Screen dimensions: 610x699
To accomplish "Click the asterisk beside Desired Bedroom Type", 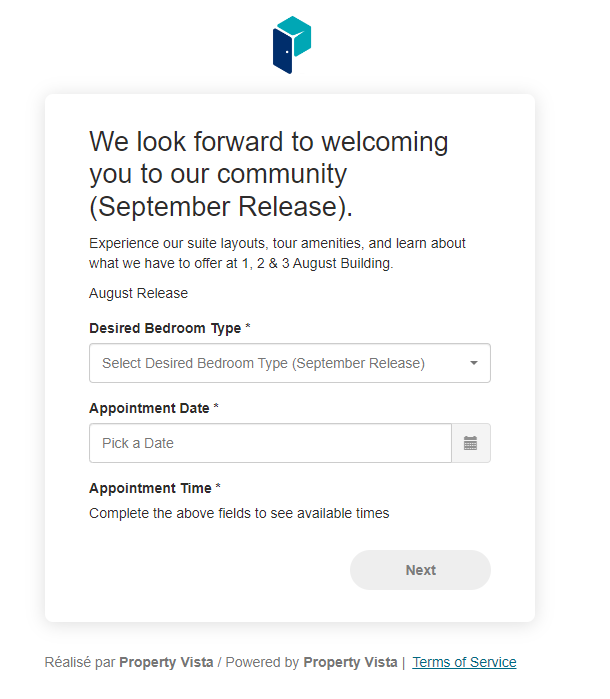I will [248, 326].
